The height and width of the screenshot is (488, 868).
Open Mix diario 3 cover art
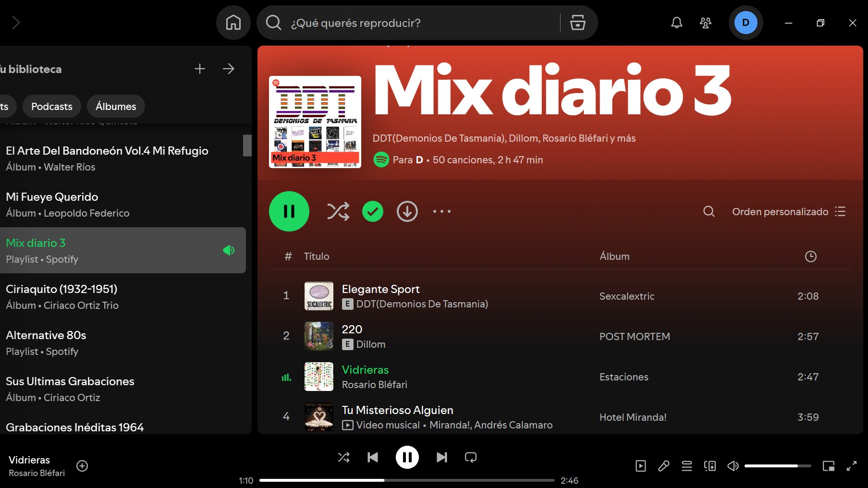point(315,122)
